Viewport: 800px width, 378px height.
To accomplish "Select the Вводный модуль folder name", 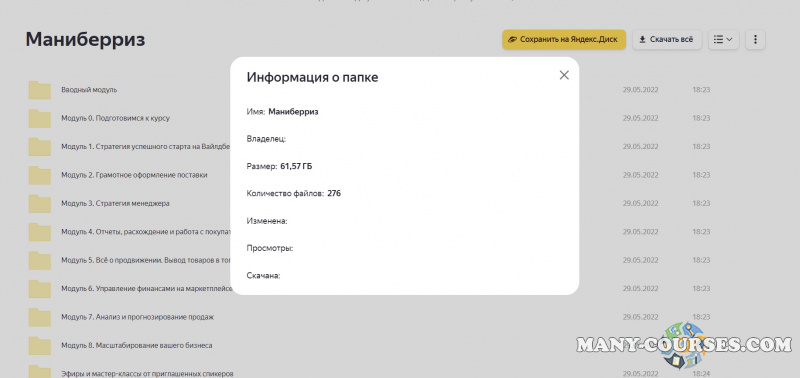I will (89, 90).
